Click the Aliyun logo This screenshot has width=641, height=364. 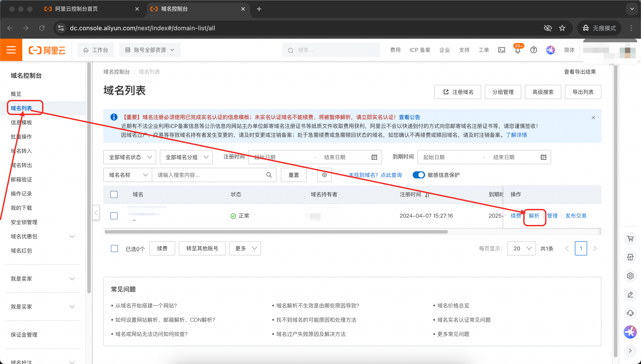click(x=47, y=50)
